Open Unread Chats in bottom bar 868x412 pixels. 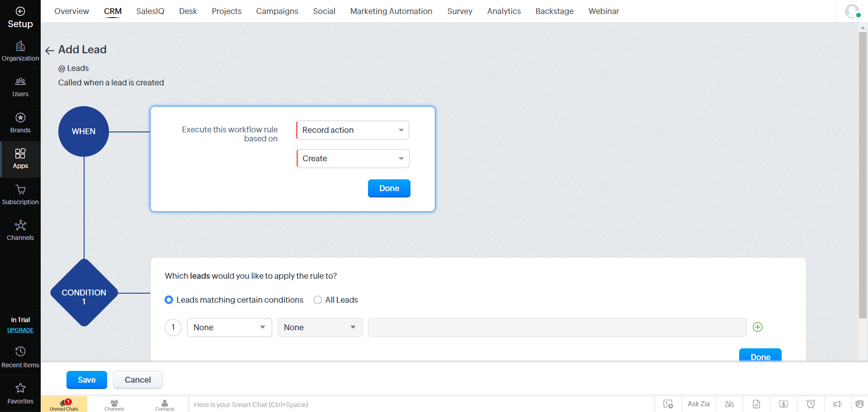pos(64,404)
